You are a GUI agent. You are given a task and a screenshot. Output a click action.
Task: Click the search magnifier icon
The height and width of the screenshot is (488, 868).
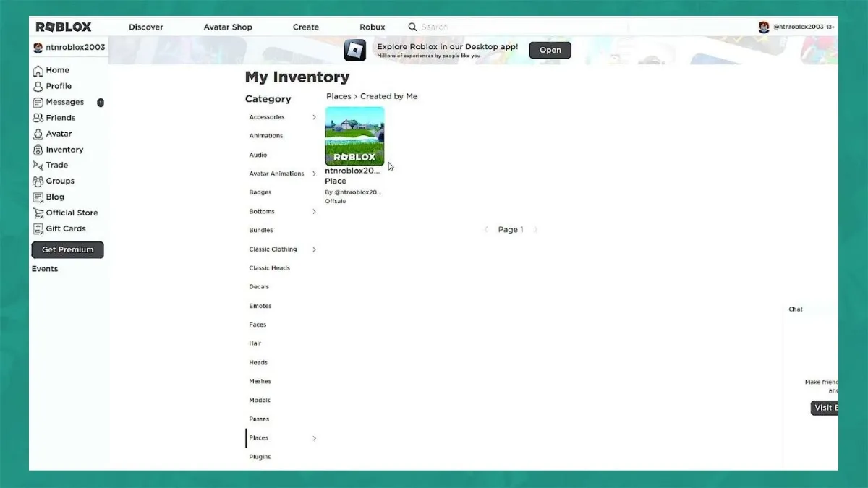click(412, 27)
